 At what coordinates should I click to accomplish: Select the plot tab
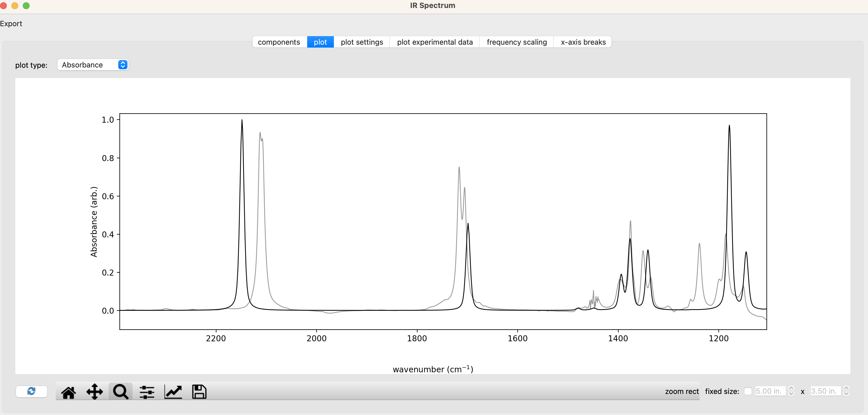321,42
